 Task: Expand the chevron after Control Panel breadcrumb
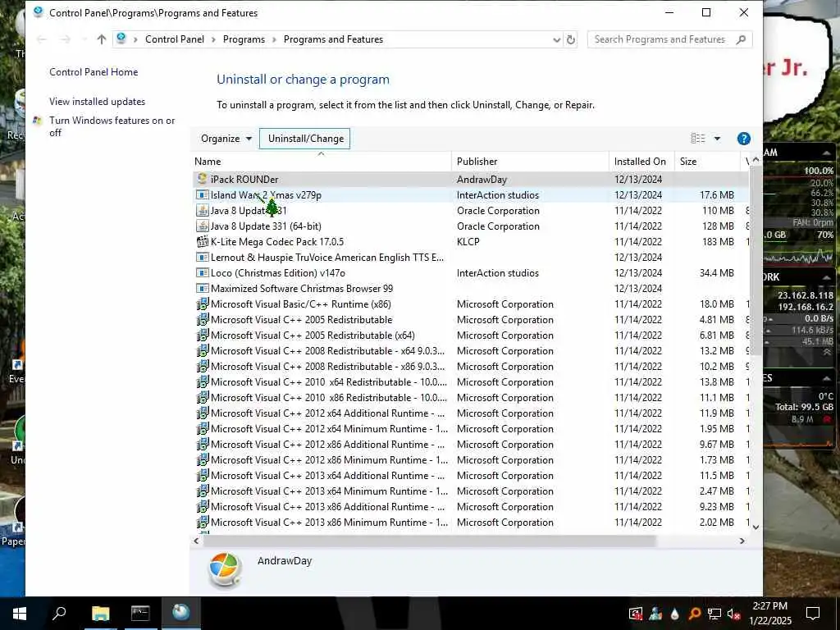point(214,39)
